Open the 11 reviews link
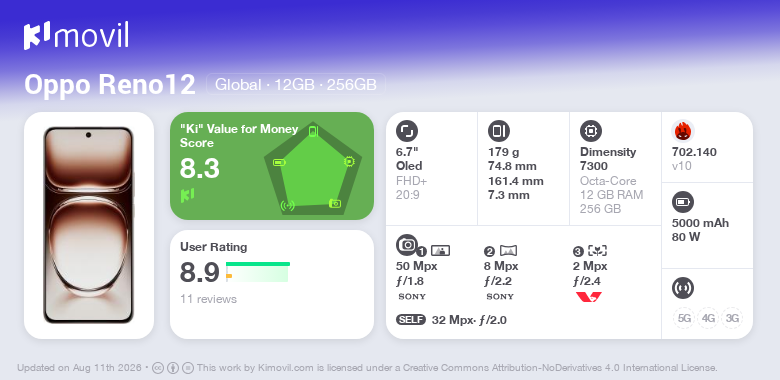Viewport: 780px width, 380px height. [x=208, y=299]
